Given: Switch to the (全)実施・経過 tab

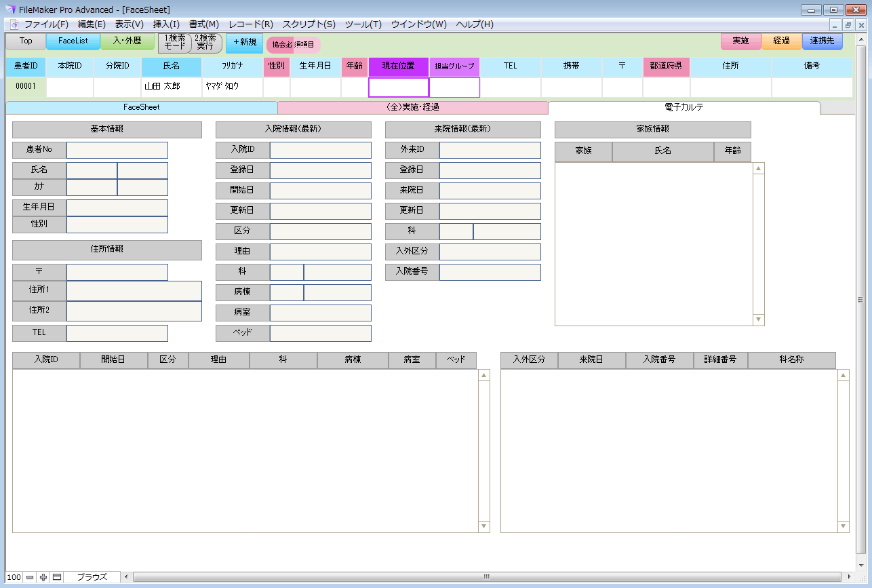Looking at the screenshot, I should [x=413, y=107].
